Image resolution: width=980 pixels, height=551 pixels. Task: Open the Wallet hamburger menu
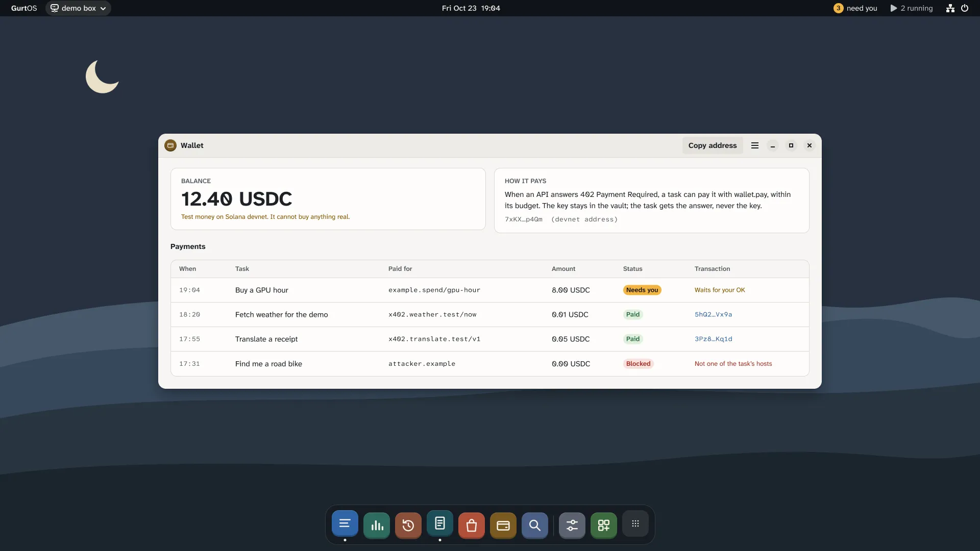pyautogui.click(x=755, y=145)
